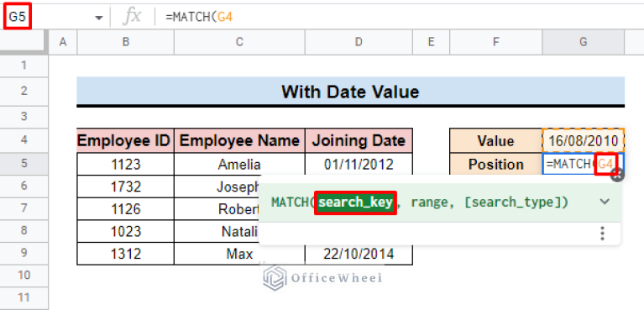Screen dimensions: 644x310
Task: Click the 'Position' label cell
Action: pos(495,164)
